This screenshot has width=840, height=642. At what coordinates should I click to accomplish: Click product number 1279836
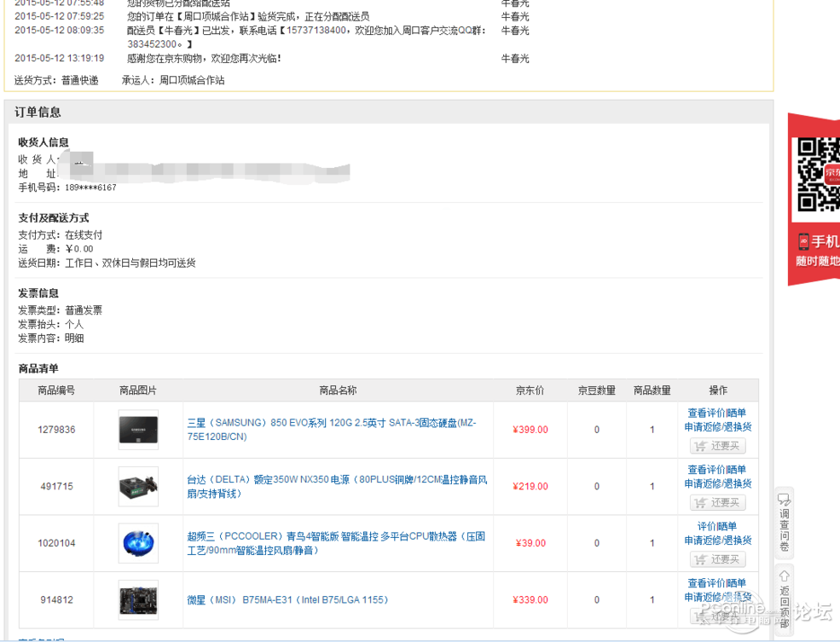(x=56, y=430)
